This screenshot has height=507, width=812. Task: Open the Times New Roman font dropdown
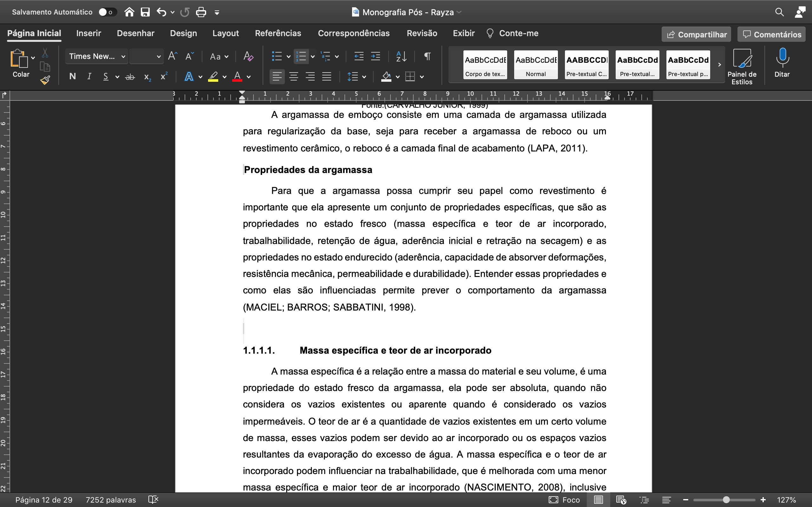[97, 56]
